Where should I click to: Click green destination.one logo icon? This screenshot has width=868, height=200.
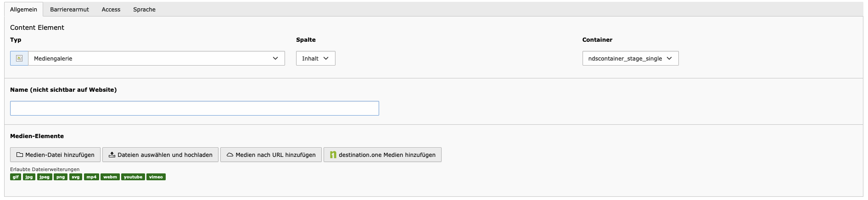tap(333, 155)
